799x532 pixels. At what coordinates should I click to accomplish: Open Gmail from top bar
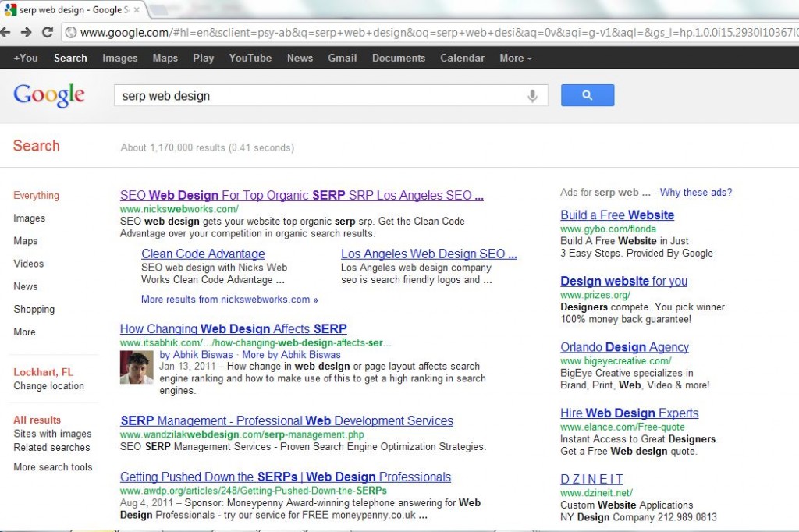(x=342, y=58)
